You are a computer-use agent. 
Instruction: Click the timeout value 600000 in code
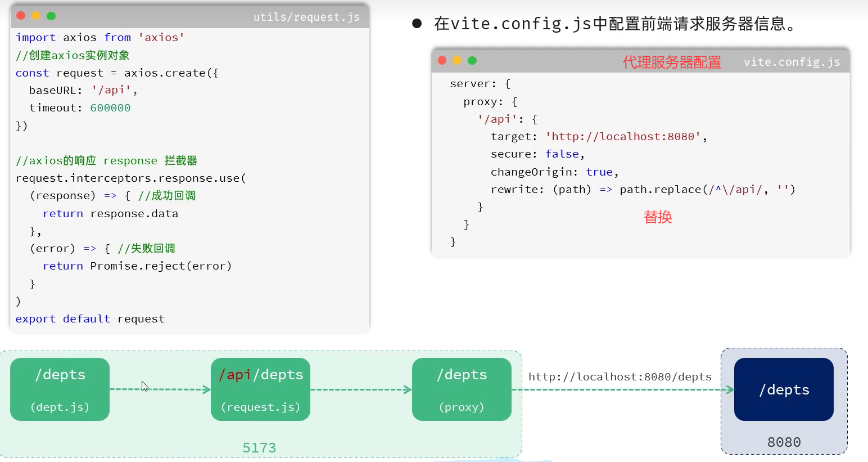click(x=110, y=108)
